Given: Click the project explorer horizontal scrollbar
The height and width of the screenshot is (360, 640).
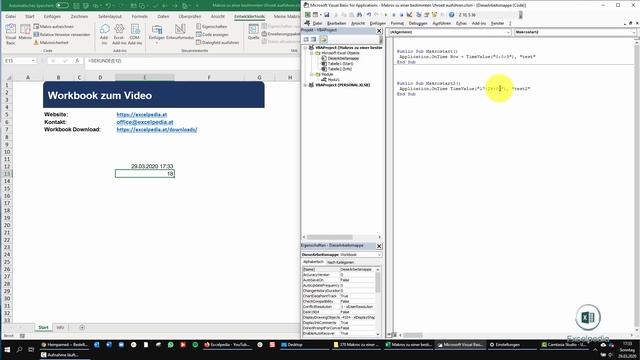Looking at the screenshot, I should coord(330,237).
